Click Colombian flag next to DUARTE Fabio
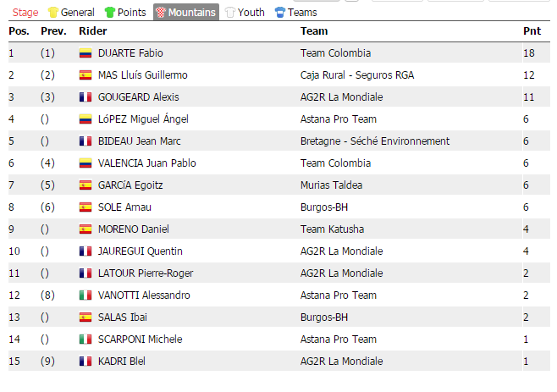 pos(85,53)
